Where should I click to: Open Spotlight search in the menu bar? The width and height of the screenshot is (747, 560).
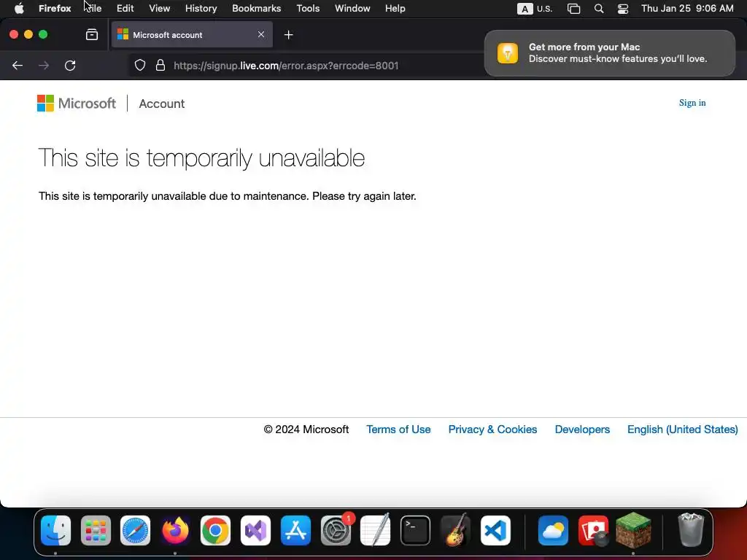click(x=599, y=9)
